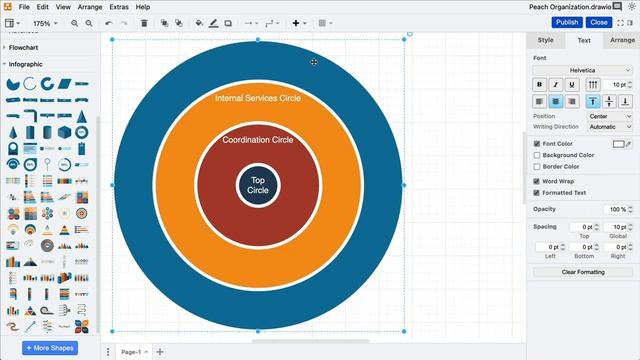
Task: Apply underline text formatting
Action: [x=572, y=84]
